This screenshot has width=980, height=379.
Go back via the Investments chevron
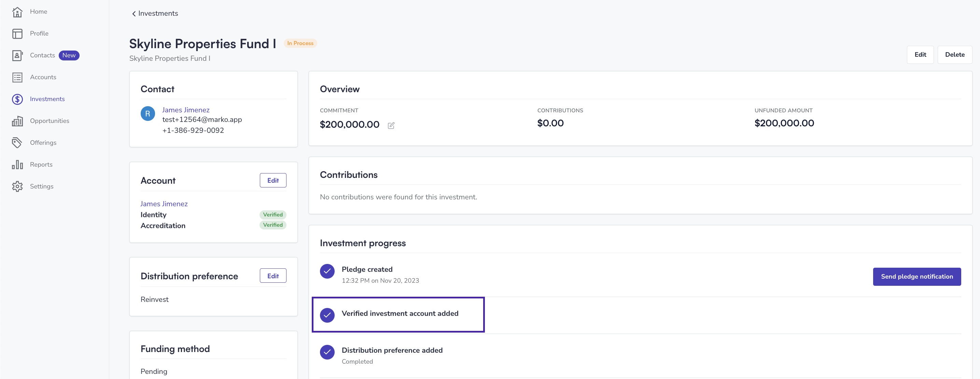(134, 14)
